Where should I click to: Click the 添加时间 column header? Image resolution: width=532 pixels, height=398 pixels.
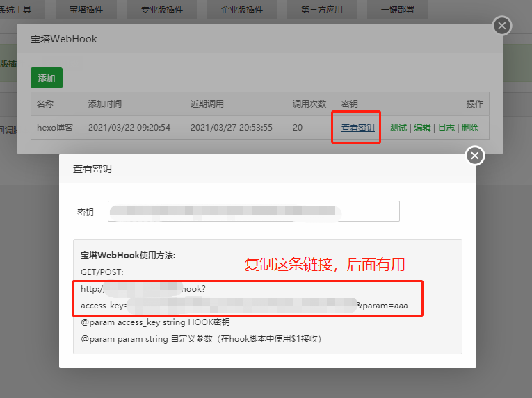point(105,103)
